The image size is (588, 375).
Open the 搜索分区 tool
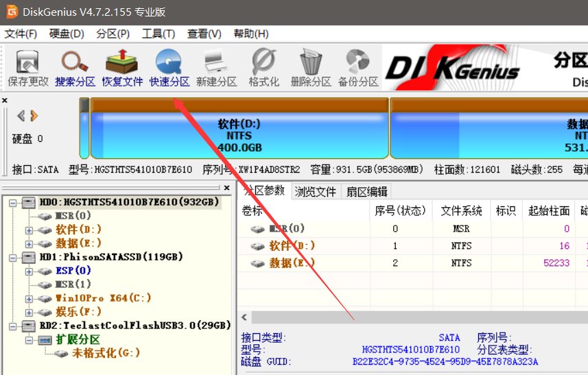click(x=75, y=68)
